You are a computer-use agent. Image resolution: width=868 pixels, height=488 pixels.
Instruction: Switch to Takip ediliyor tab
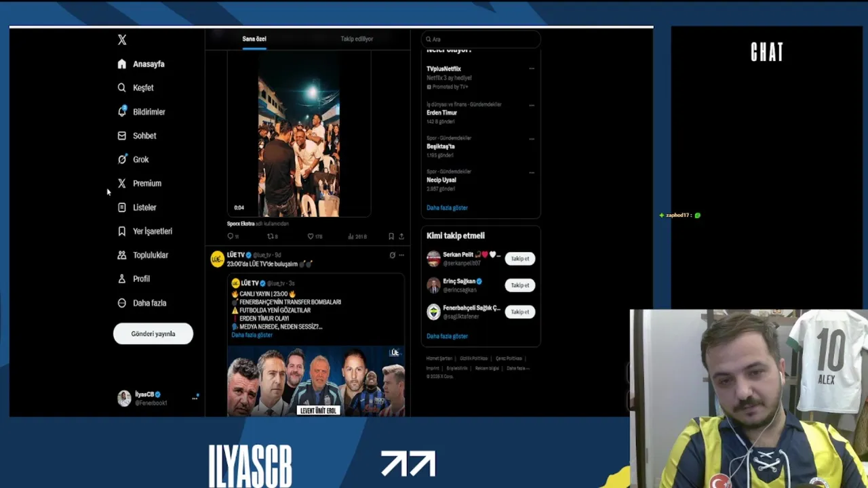click(x=357, y=39)
